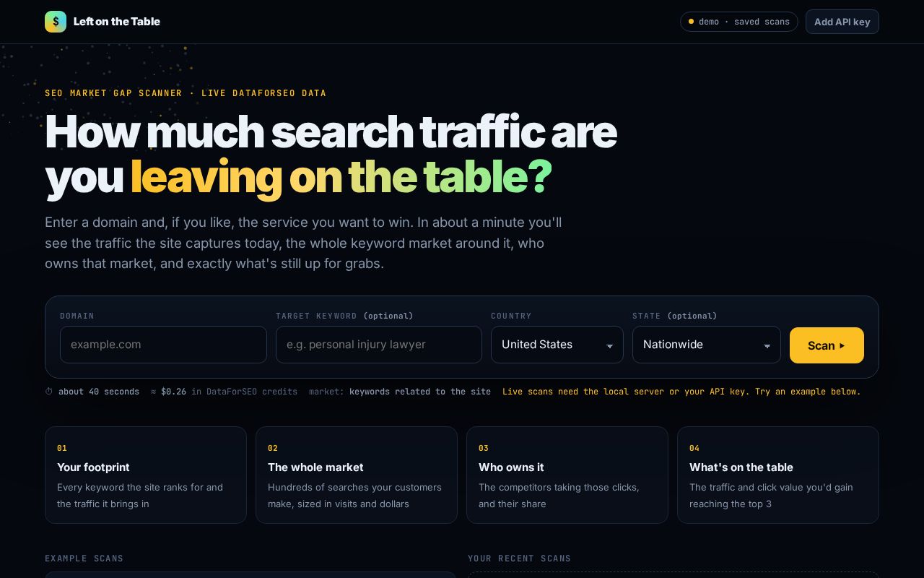Screen dimensions: 924x578
Task: Expand the State dropdown showing Nationwide
Action: (707, 345)
